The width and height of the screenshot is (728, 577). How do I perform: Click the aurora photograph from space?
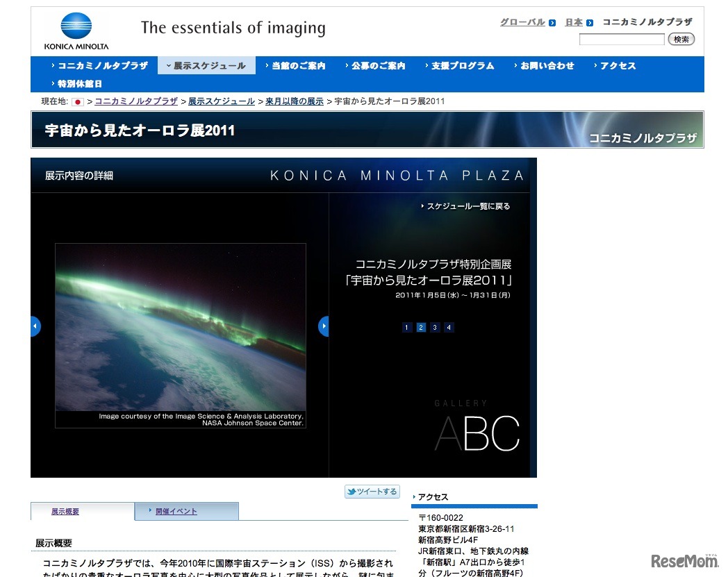181,326
